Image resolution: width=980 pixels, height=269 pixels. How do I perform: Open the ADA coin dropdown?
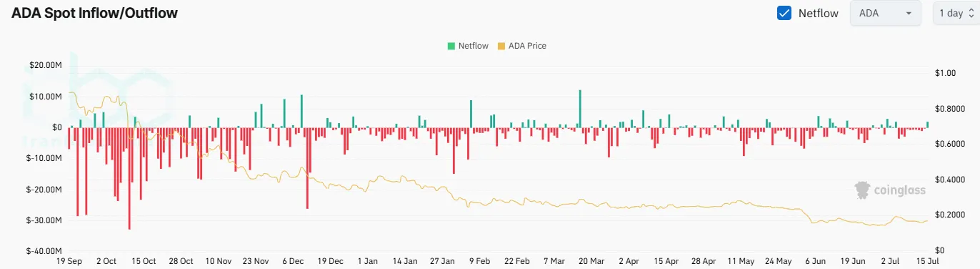click(x=886, y=13)
